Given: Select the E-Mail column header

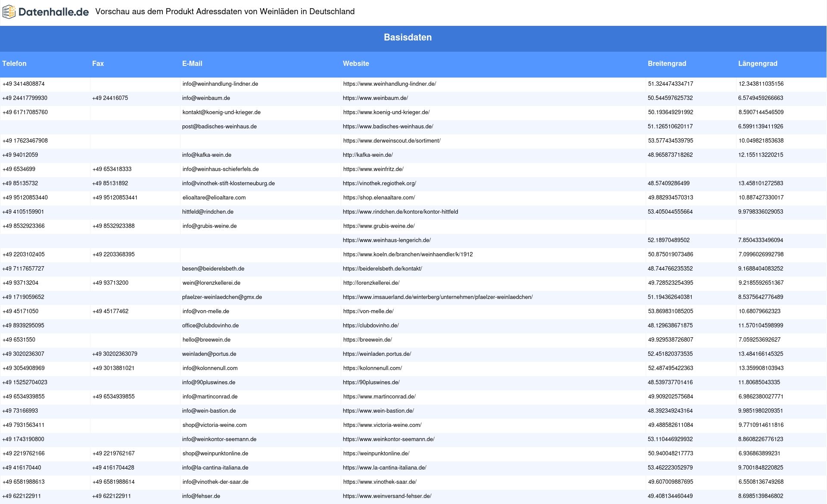Looking at the screenshot, I should pyautogui.click(x=192, y=63).
